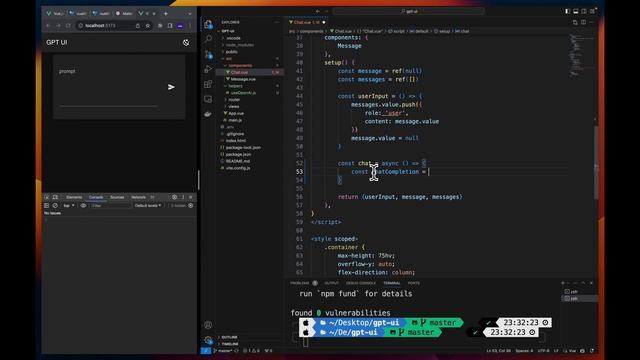Open the DevTools Console tab
The height and width of the screenshot is (360, 640).
click(x=96, y=197)
